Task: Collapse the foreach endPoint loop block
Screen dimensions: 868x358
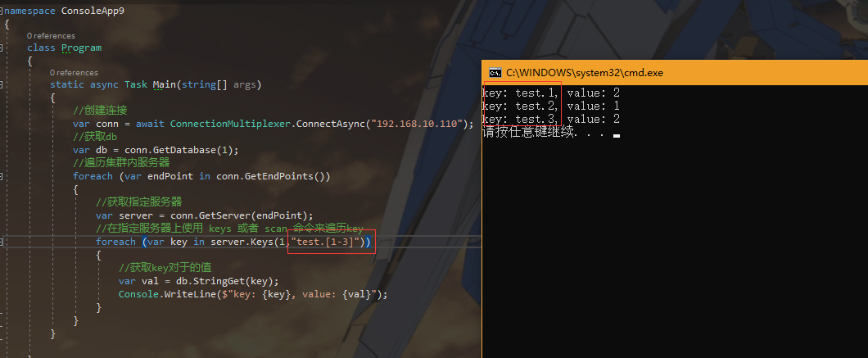Action: click(x=1, y=176)
